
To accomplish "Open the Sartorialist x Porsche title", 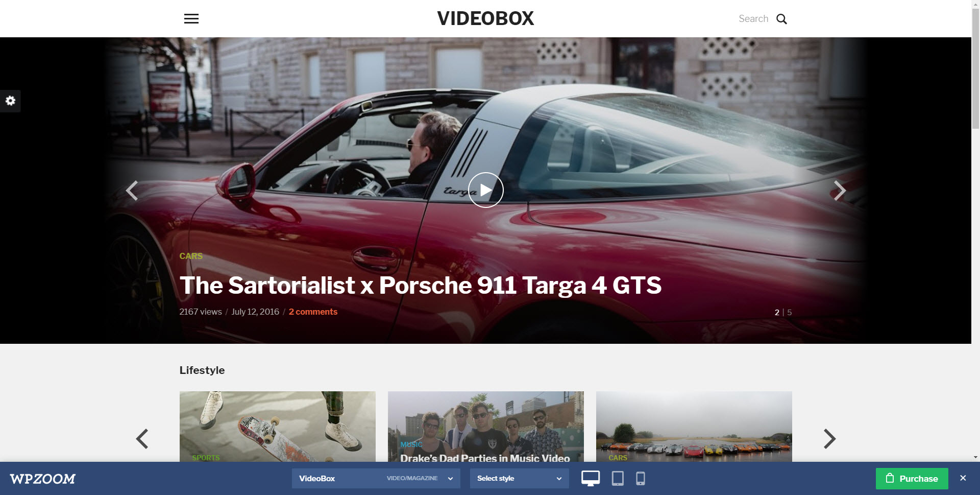I will tap(420, 285).
